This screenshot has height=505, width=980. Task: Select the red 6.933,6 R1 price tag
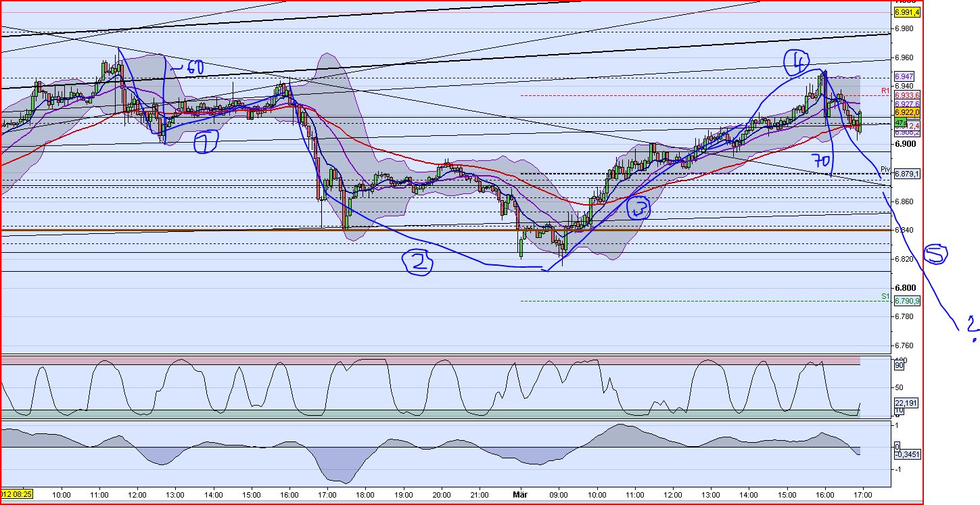907,95
